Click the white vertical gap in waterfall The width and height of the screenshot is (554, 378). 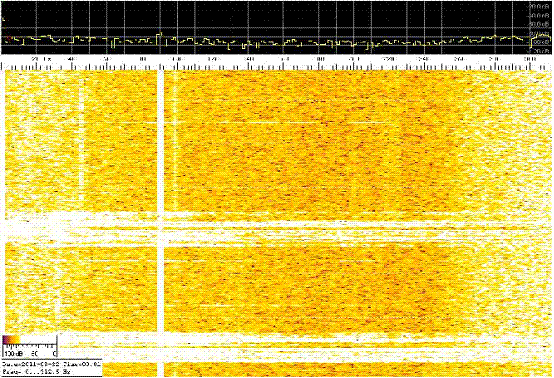point(161,223)
